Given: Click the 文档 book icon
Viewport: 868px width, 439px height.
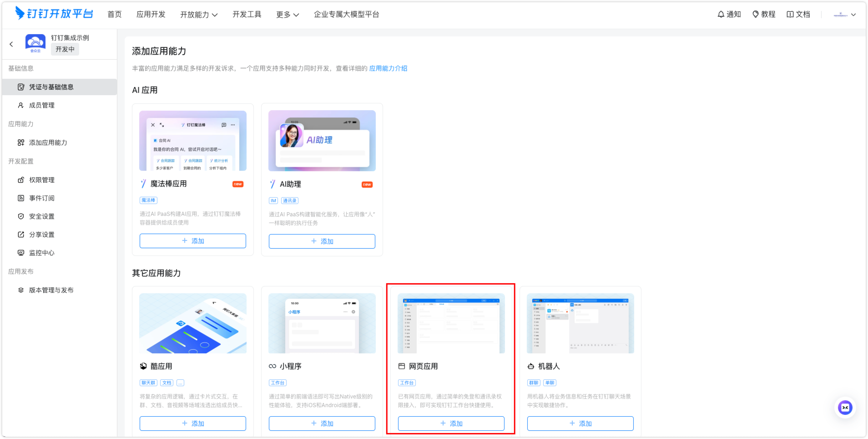Looking at the screenshot, I should [x=790, y=14].
